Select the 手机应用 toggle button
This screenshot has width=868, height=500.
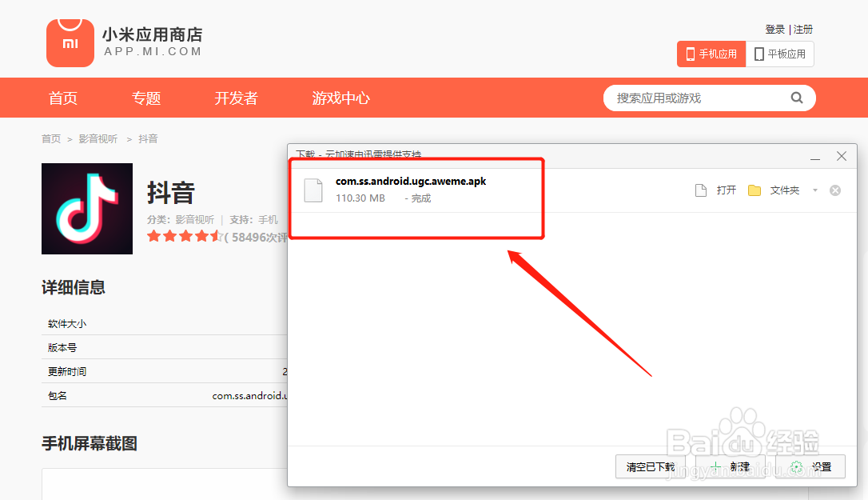point(711,54)
